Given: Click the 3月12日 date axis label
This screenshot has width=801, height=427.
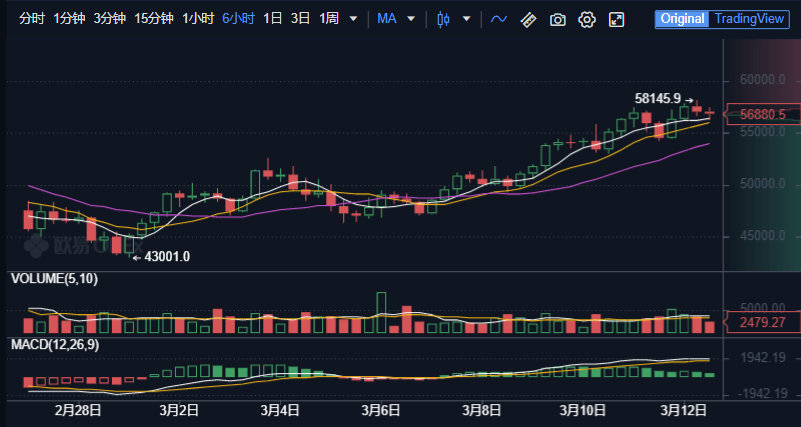Looking at the screenshot, I should (684, 410).
